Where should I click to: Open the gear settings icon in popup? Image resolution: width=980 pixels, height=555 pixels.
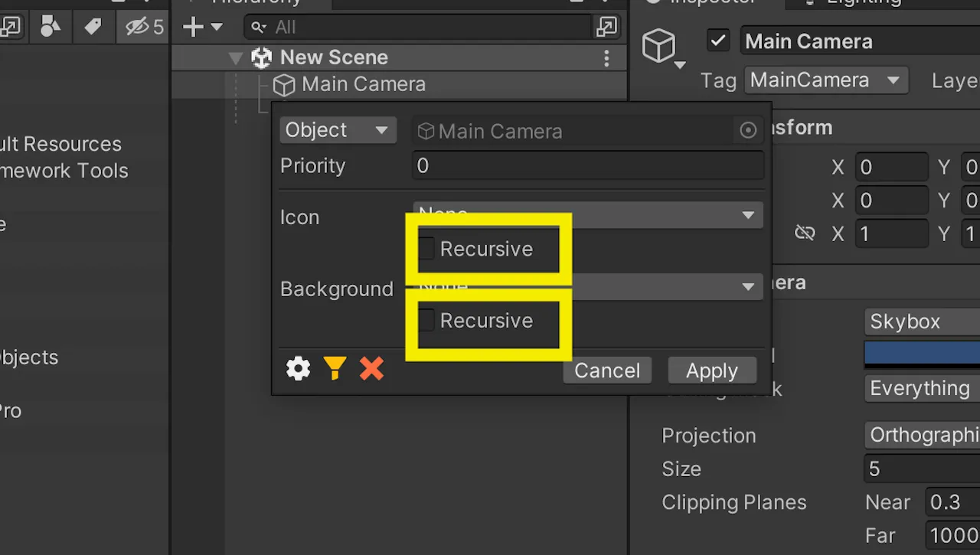[x=298, y=369]
